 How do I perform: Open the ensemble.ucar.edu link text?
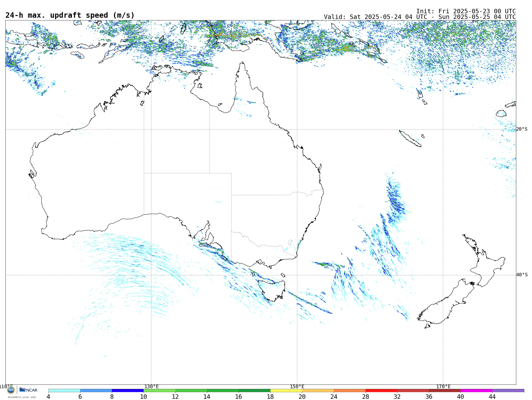(x=22, y=397)
